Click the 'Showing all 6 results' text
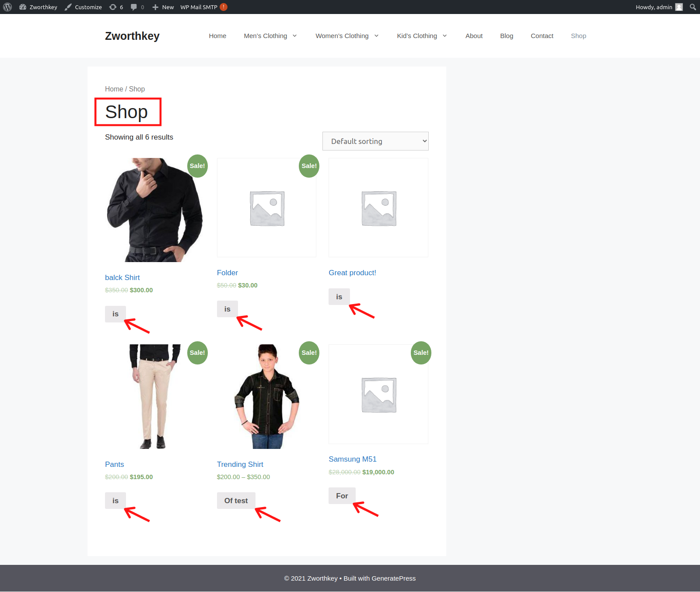The width and height of the screenshot is (700, 592). (x=139, y=137)
